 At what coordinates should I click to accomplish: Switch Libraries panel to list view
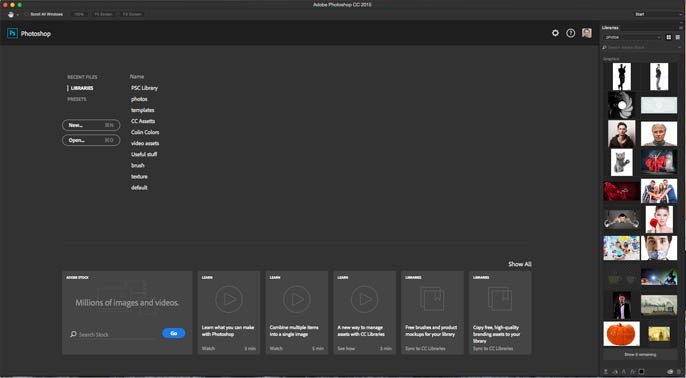(x=678, y=37)
